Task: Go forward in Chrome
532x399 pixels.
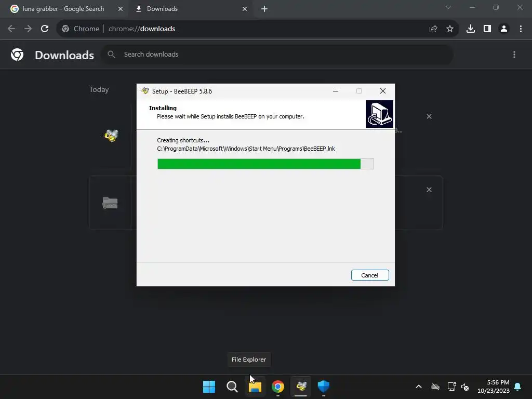Action: 28,29
